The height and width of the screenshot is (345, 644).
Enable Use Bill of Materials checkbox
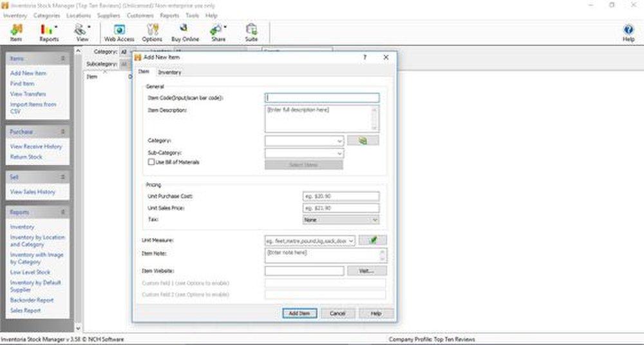[x=151, y=163]
